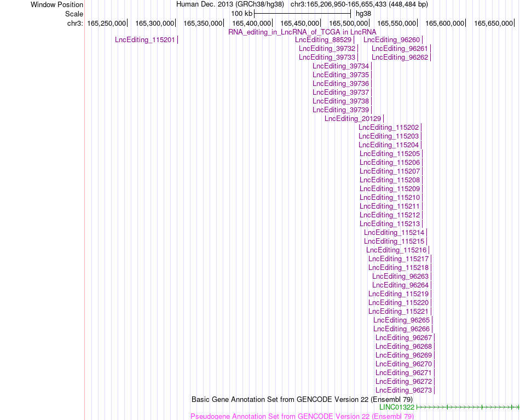Open the Pseudogene Annotation Set track title
This screenshot has width=520, height=420.
[x=302, y=416]
